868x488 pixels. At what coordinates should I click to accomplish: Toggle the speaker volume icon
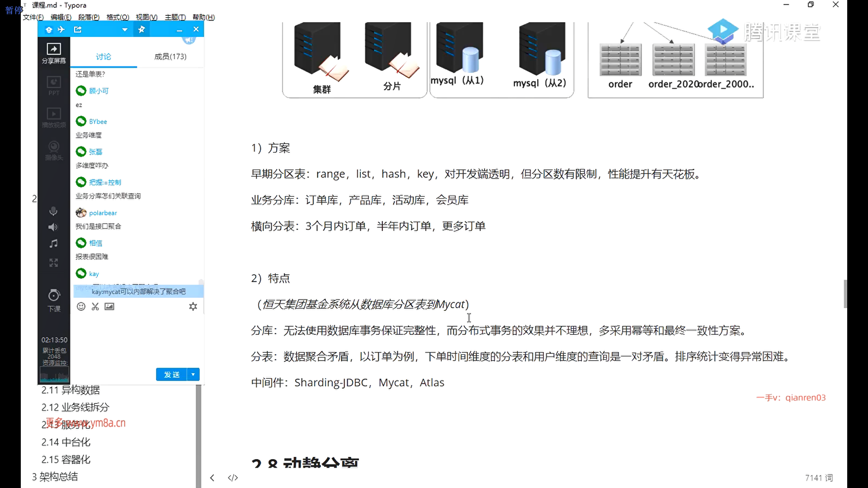point(53,227)
